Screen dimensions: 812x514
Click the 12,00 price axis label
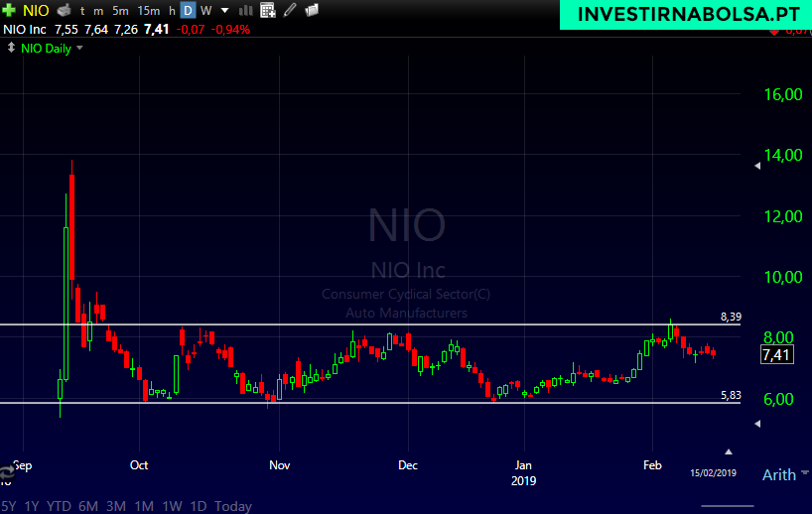(x=783, y=216)
